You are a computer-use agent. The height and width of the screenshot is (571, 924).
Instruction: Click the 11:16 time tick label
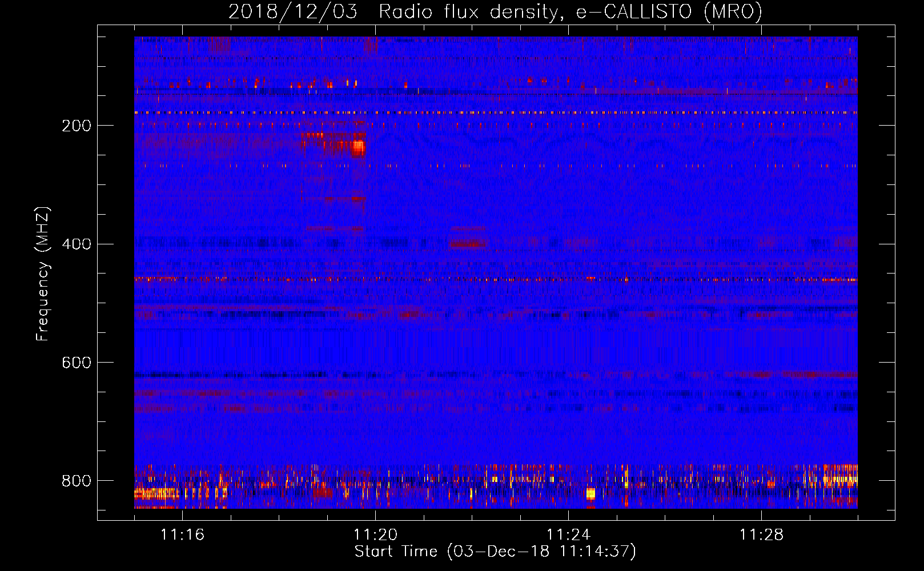tap(182, 535)
